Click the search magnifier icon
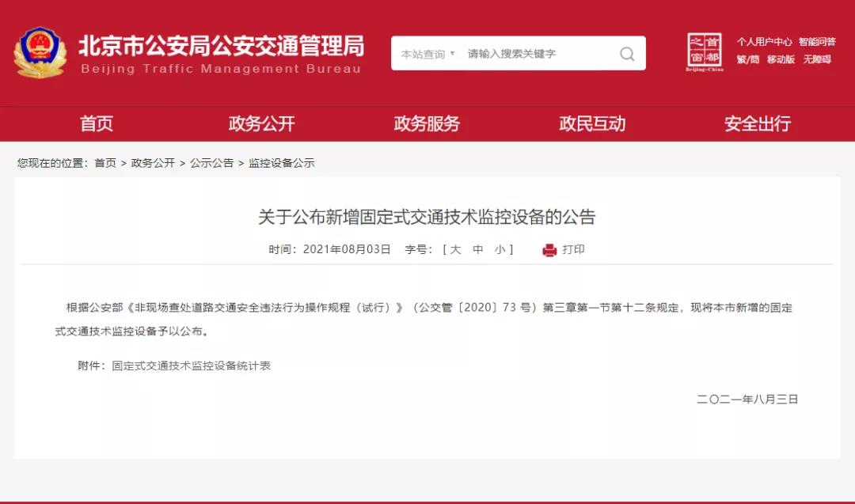 627,54
